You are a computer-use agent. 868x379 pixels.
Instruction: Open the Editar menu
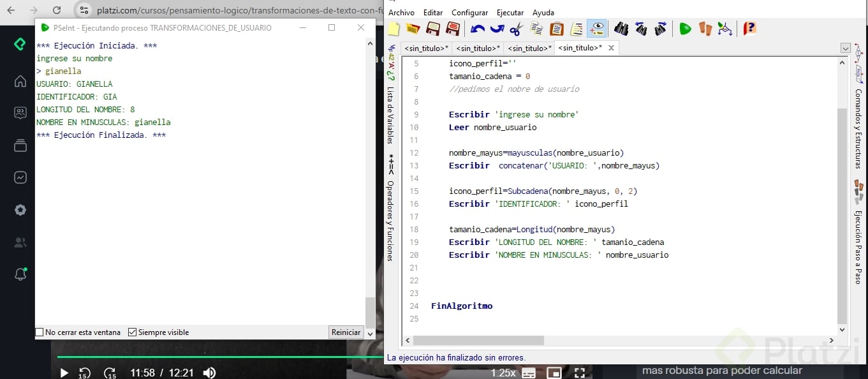tap(433, 13)
